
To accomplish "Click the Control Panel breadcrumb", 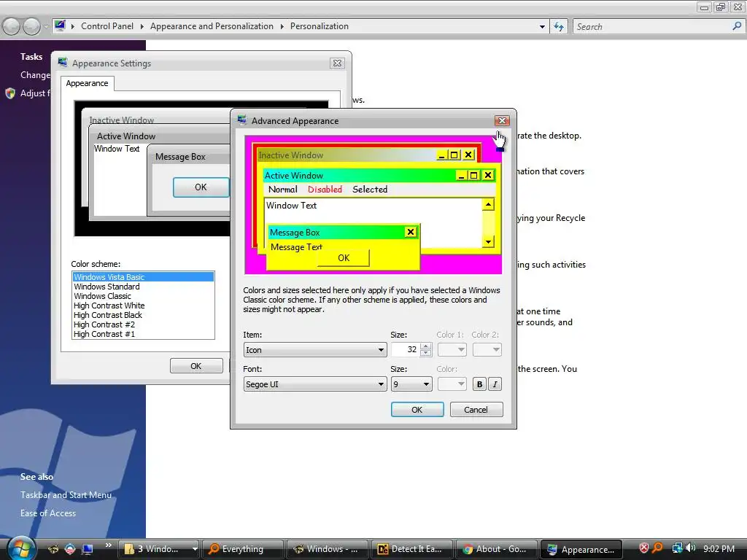I will click(x=107, y=26).
